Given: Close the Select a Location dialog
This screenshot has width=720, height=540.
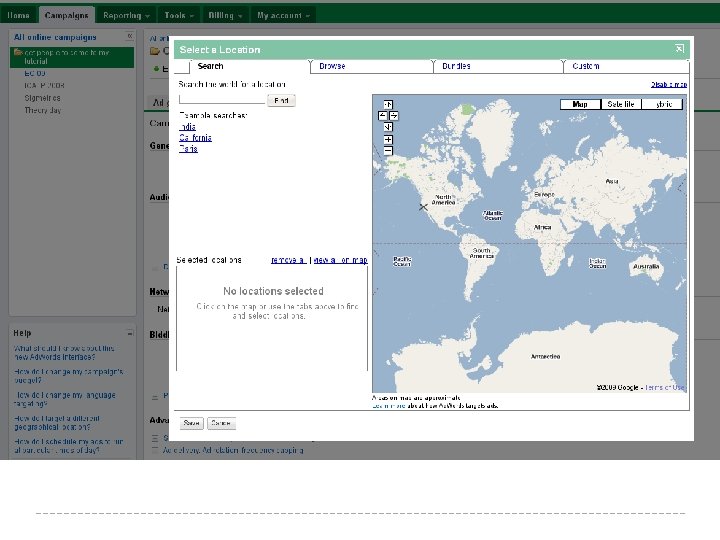Looking at the screenshot, I should [680, 49].
